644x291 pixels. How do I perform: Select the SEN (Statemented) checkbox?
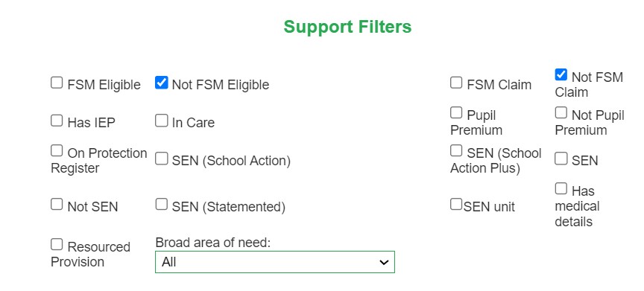162,204
